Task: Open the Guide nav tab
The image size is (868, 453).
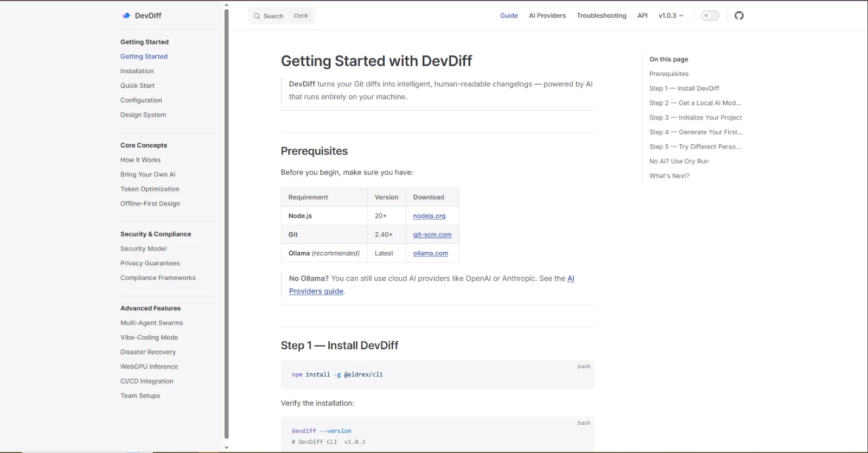Action: coord(509,16)
